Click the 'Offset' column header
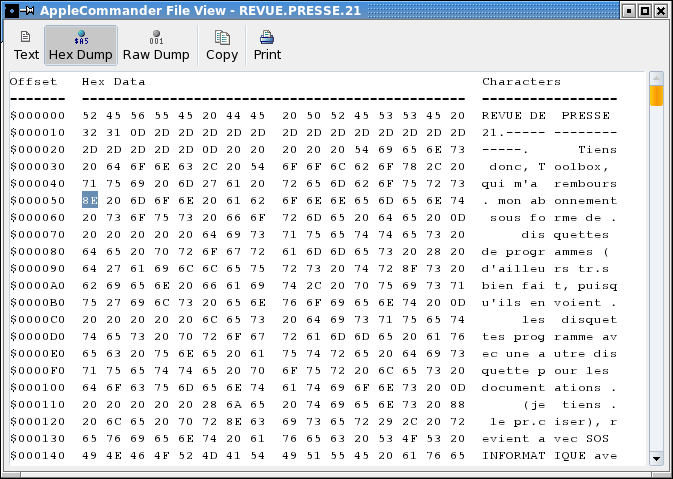The image size is (673, 479). coord(33,82)
